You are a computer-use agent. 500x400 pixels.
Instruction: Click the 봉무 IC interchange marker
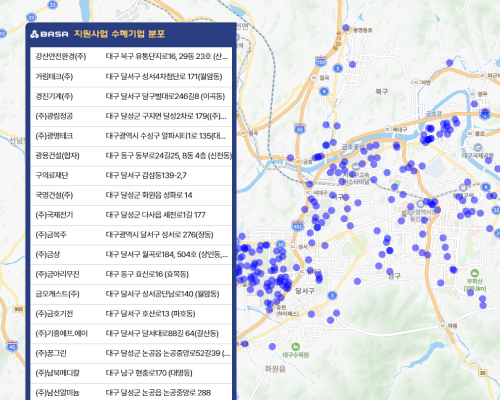(473, 94)
